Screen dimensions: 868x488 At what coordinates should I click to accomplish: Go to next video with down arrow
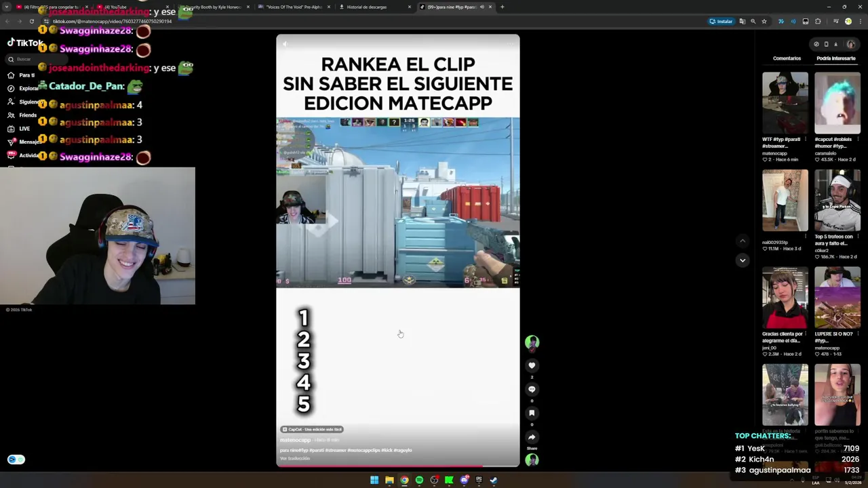click(x=743, y=260)
